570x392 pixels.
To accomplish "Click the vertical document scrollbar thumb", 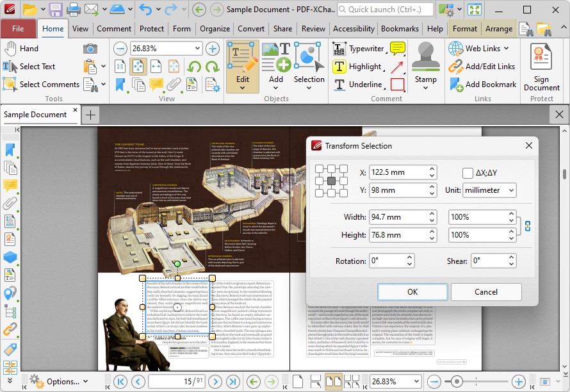I will click(x=564, y=174).
